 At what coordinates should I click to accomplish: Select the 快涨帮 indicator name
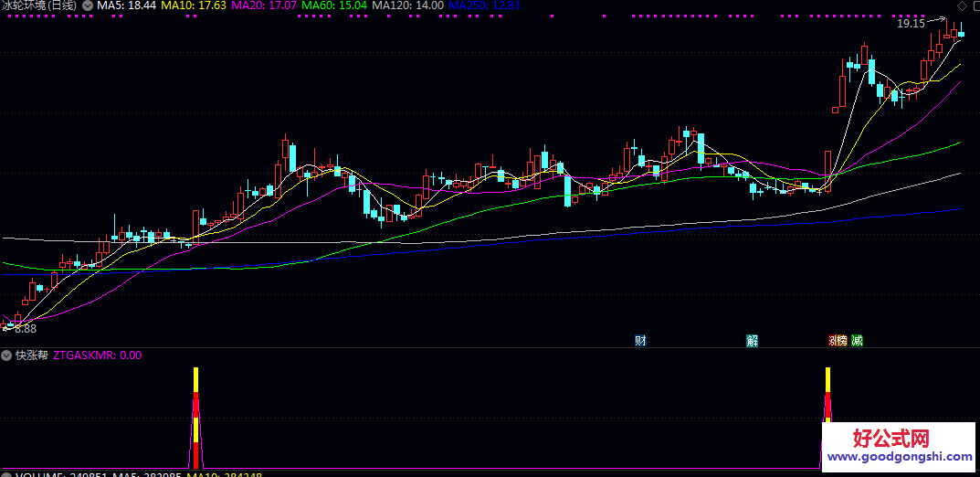pos(32,355)
